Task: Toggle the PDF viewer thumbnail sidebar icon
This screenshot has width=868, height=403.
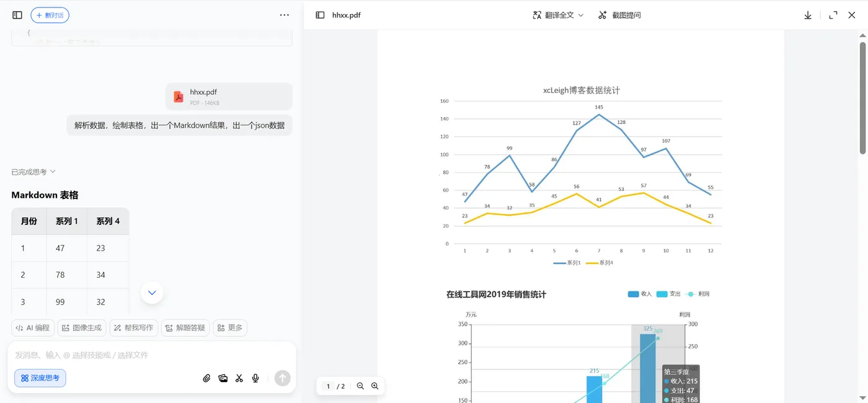Action: 320,15
